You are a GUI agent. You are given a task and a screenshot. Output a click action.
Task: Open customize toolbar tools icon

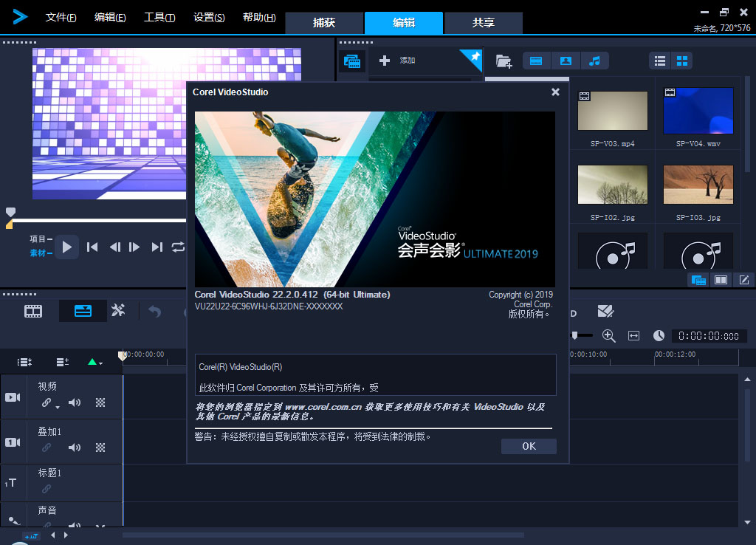click(118, 310)
